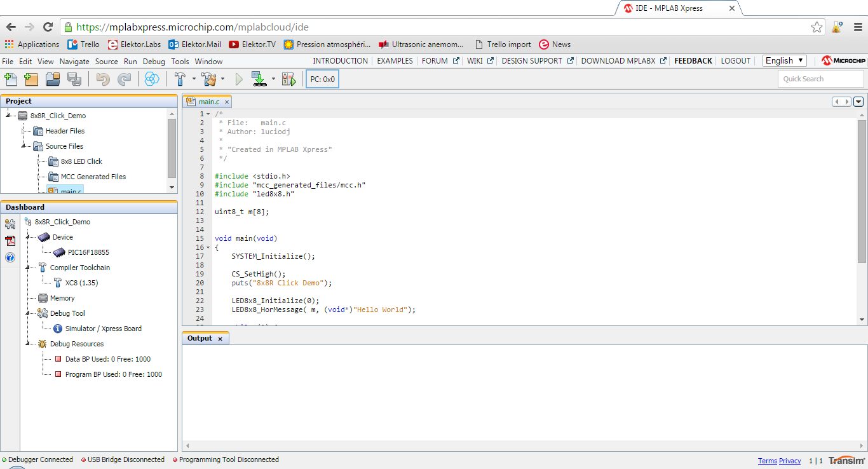
Task: Open the INTRODUCTION link
Action: pyautogui.click(x=341, y=61)
